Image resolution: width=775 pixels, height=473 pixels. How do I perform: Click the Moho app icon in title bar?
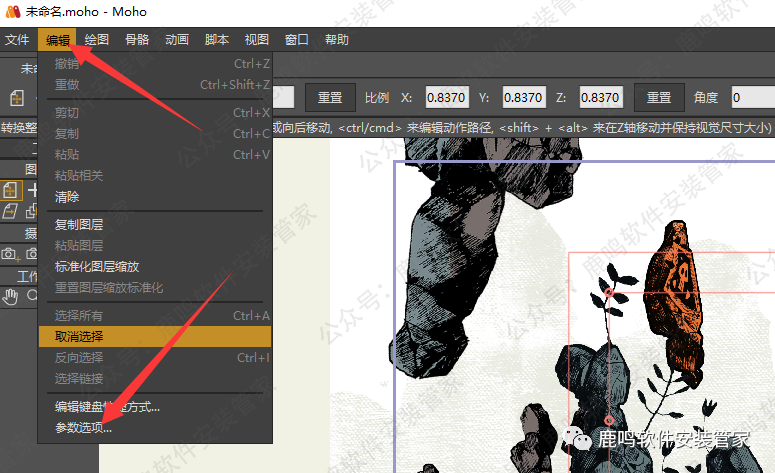[x=11, y=12]
